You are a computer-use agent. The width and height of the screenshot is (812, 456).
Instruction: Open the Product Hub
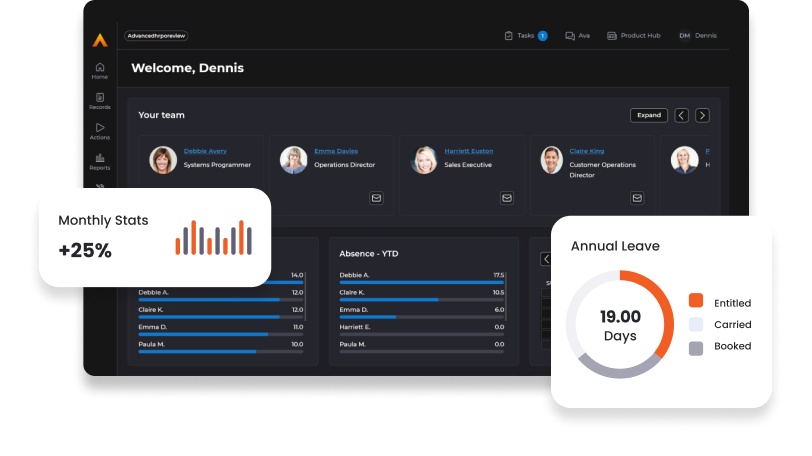click(x=634, y=35)
